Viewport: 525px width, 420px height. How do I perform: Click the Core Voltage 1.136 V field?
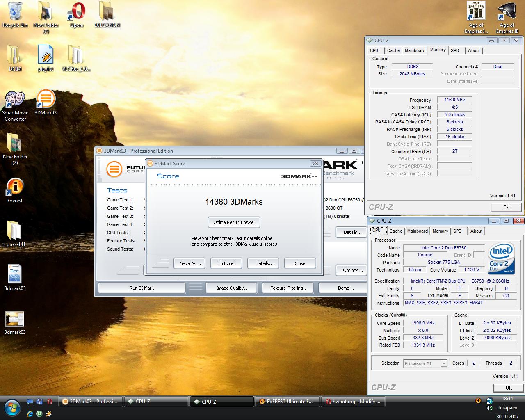(x=472, y=270)
